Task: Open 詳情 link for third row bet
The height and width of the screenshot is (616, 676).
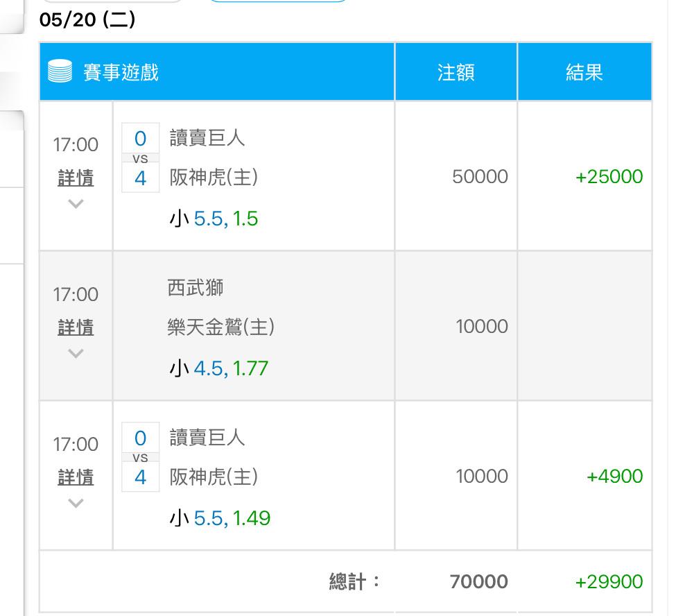Action: pos(76,477)
